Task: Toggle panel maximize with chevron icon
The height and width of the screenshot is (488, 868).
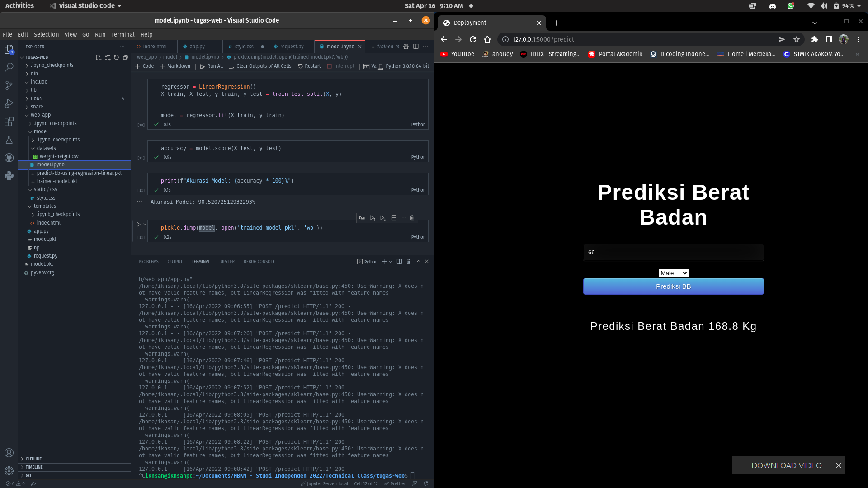Action: (418, 261)
